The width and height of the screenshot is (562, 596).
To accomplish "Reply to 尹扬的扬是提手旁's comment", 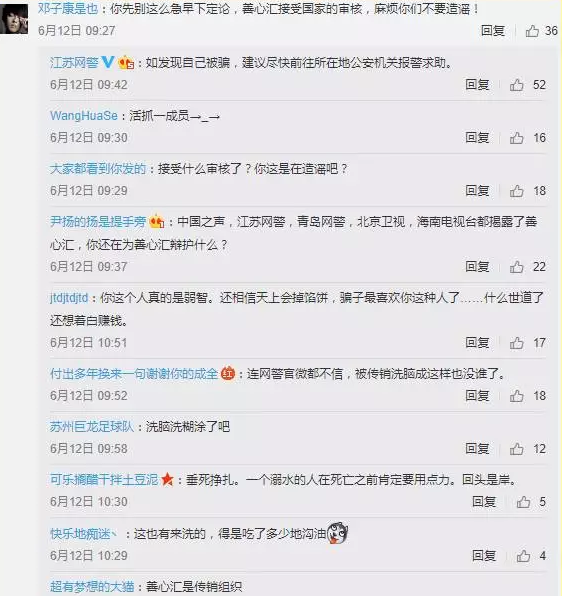I will click(x=477, y=267).
